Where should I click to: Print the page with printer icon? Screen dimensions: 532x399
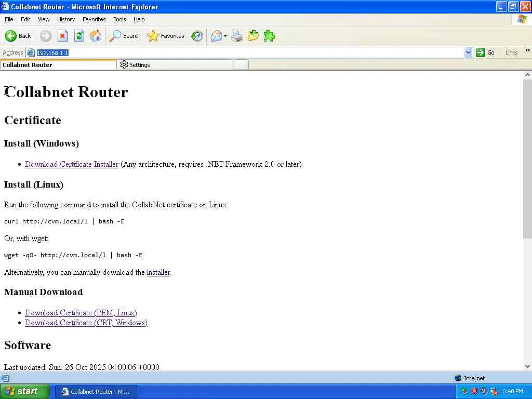[237, 36]
